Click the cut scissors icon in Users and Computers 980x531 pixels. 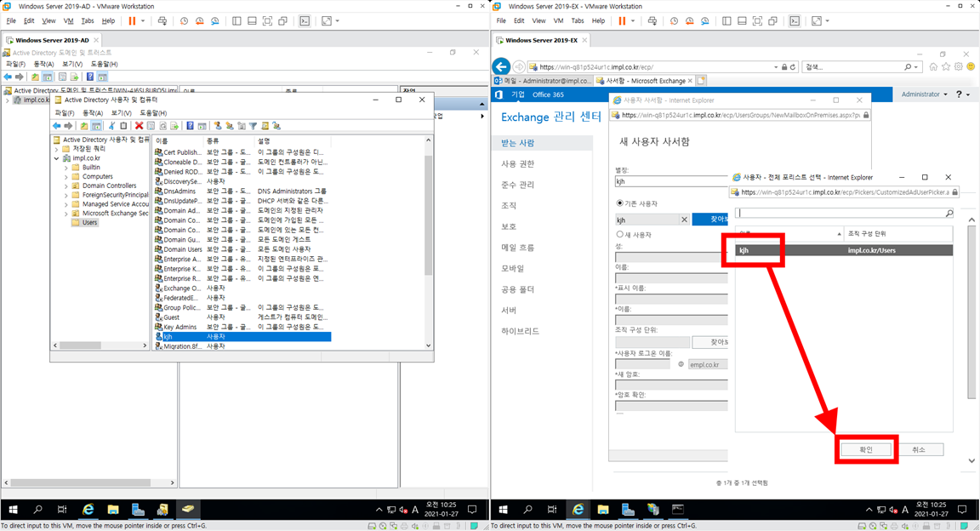point(111,126)
